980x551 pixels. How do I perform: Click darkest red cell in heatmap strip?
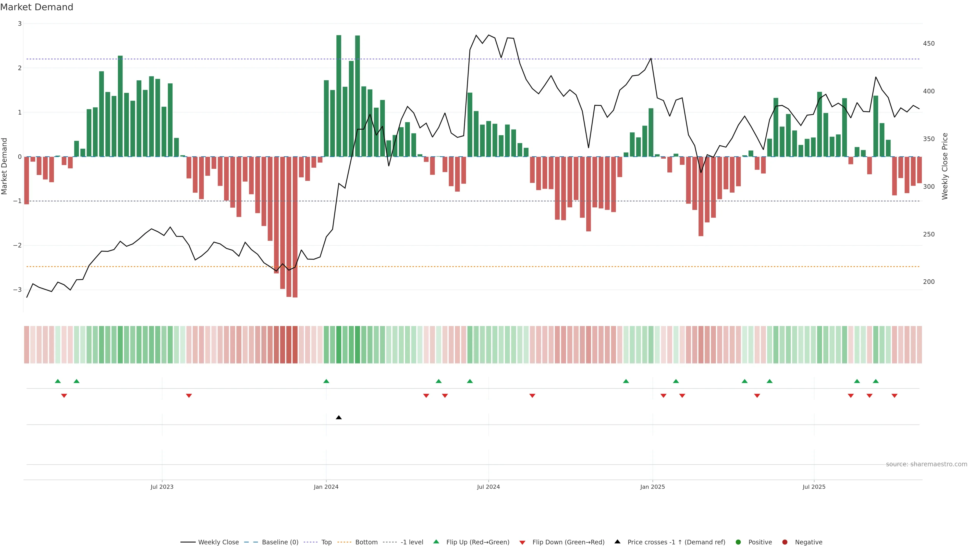tap(295, 345)
